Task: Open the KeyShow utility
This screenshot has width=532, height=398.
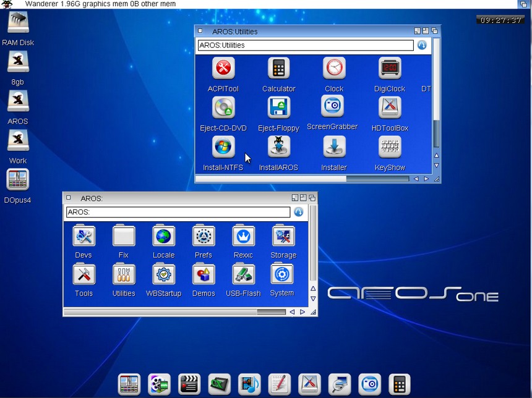Action: point(390,147)
